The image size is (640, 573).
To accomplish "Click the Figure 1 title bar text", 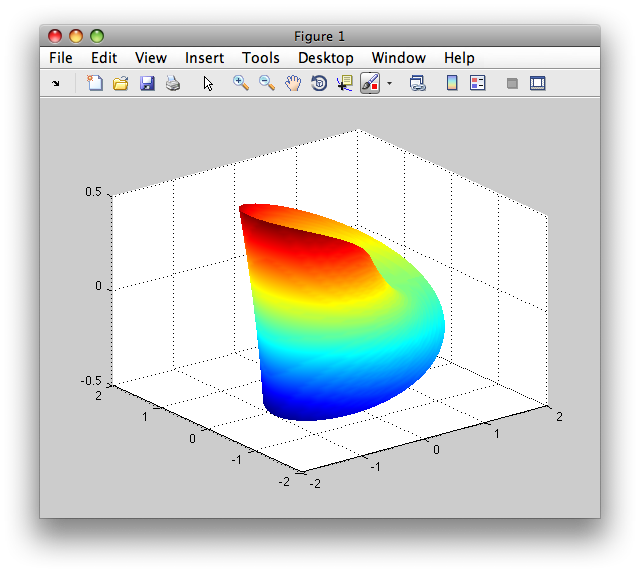I will point(320,37).
